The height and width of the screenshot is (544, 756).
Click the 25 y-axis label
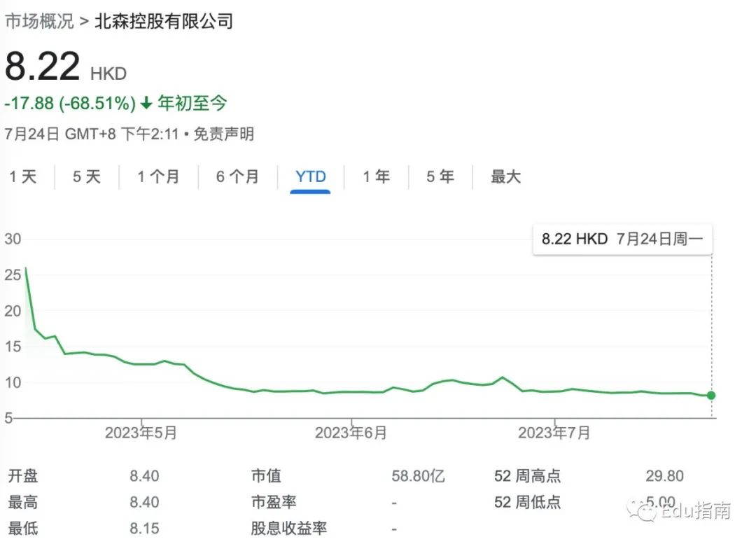point(13,275)
